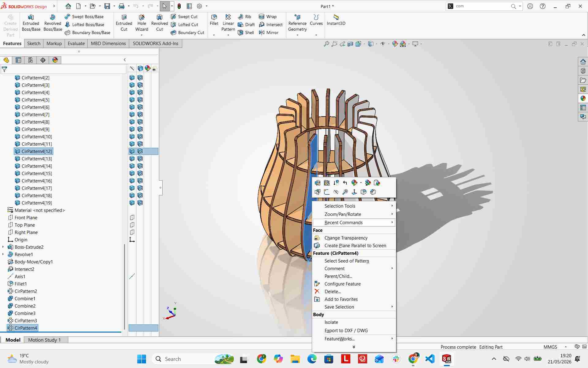
Task: Open the Fillet dropdown arrow
Action: point(214,35)
